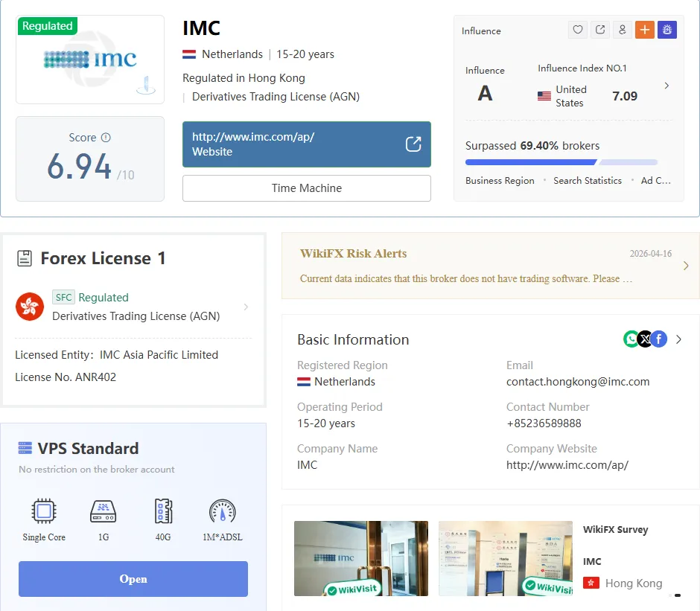700x611 pixels.
Task: Click the orange plus icon
Action: point(645,30)
